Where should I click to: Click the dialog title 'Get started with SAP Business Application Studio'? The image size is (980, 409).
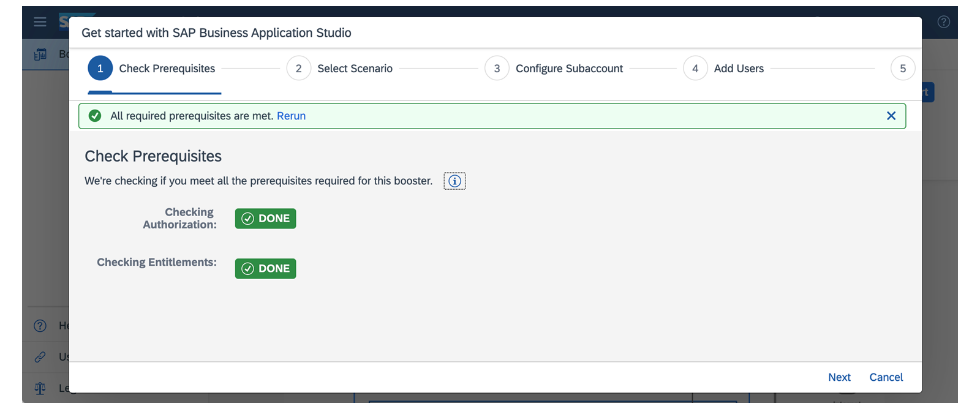tap(216, 33)
